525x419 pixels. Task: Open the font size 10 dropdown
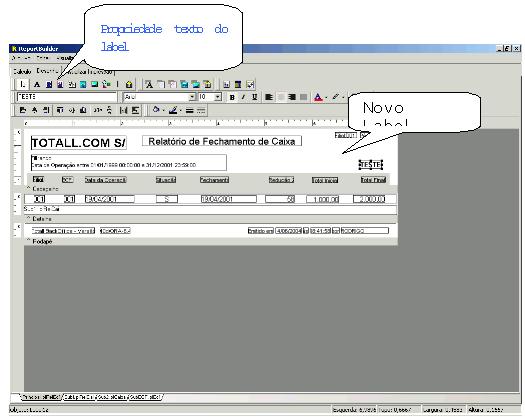point(218,97)
